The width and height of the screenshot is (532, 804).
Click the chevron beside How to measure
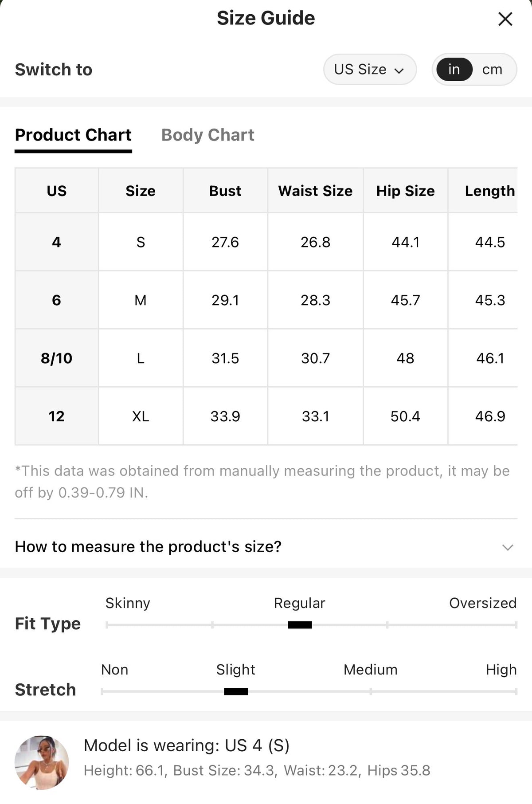point(508,547)
